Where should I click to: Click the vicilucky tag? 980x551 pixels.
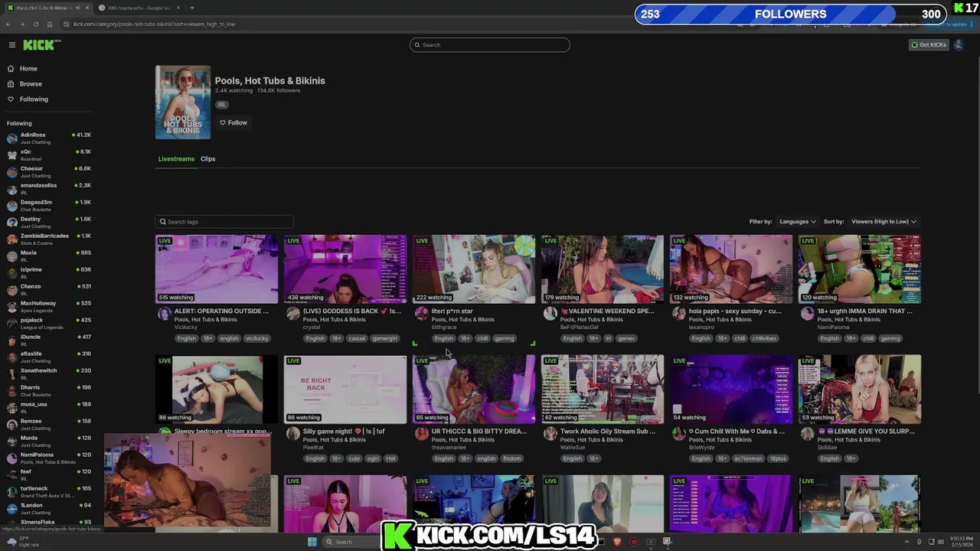257,338
